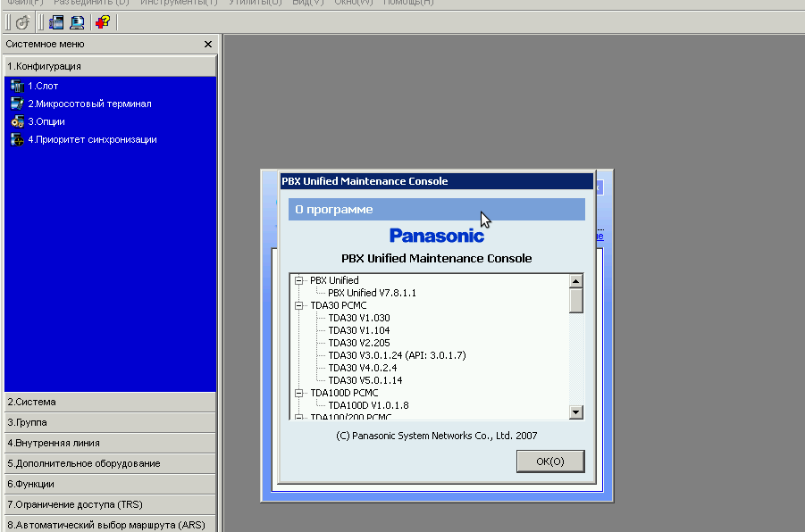Click the system menu panel toolbar icon
This screenshot has width=805, height=532.
coord(56,22)
